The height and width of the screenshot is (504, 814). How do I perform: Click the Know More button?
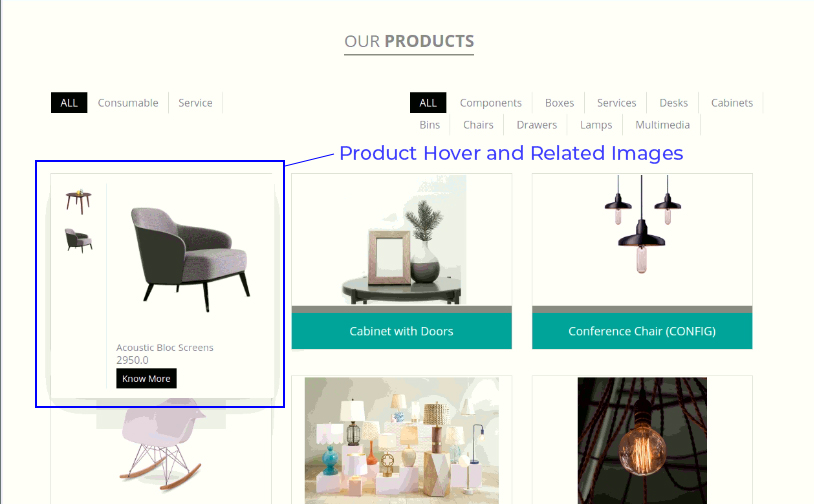pyautogui.click(x=146, y=378)
